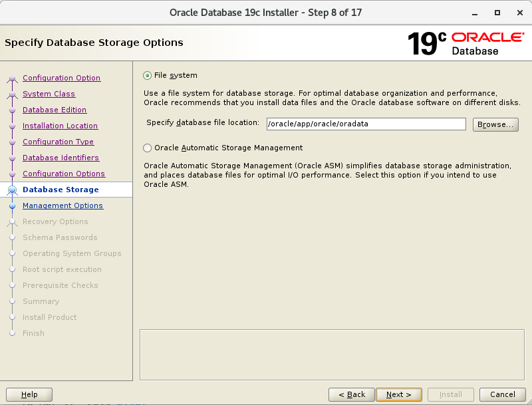Click the 'Summary' step text
The height and width of the screenshot is (405, 532).
[41, 301]
